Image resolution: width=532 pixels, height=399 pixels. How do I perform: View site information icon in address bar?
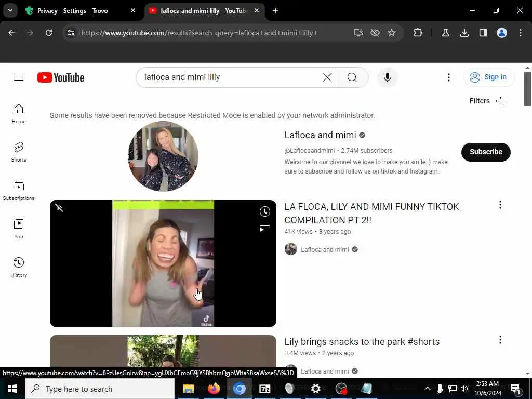[71, 33]
